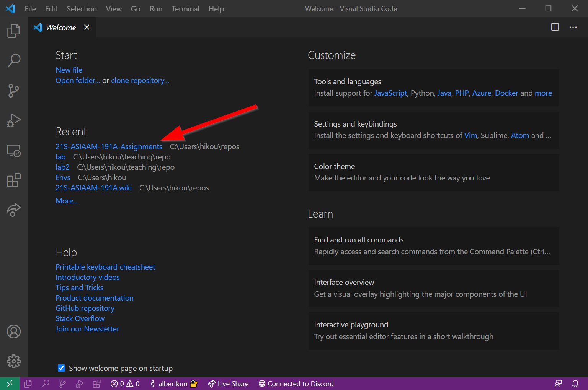588x390 pixels.
Task: Open recent folder 21S-ASIAAM-191A-Assignments
Action: pyautogui.click(x=109, y=146)
